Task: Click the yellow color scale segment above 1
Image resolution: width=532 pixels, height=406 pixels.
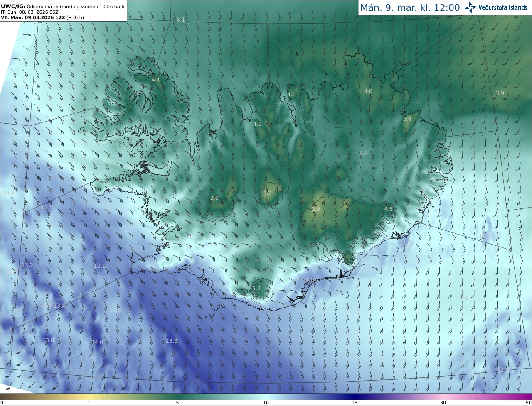Action: click(89, 396)
